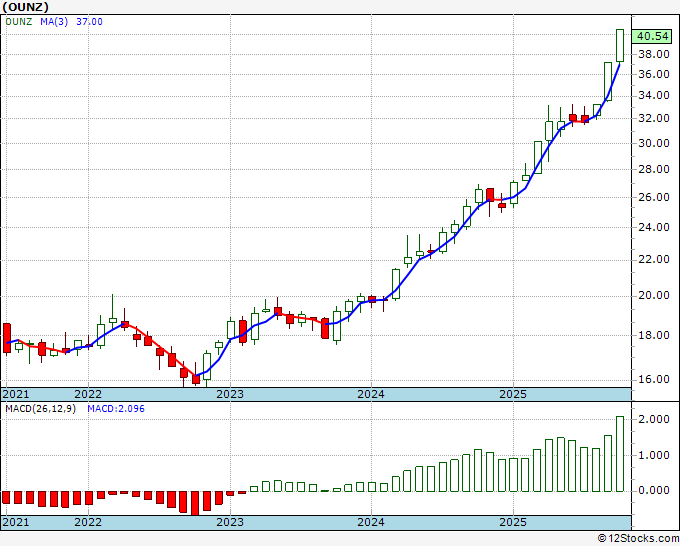Click the MACD(26,12,9) indicator label
The image size is (680, 546).
[41, 409]
